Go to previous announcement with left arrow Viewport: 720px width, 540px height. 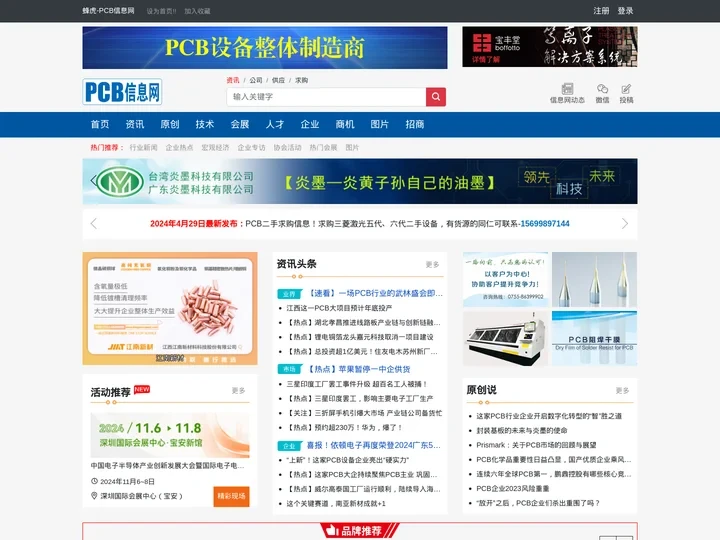pos(94,224)
